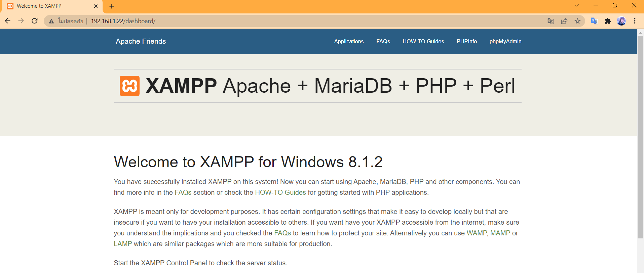
Task: Follow the LAMP link in the text
Action: click(123, 244)
